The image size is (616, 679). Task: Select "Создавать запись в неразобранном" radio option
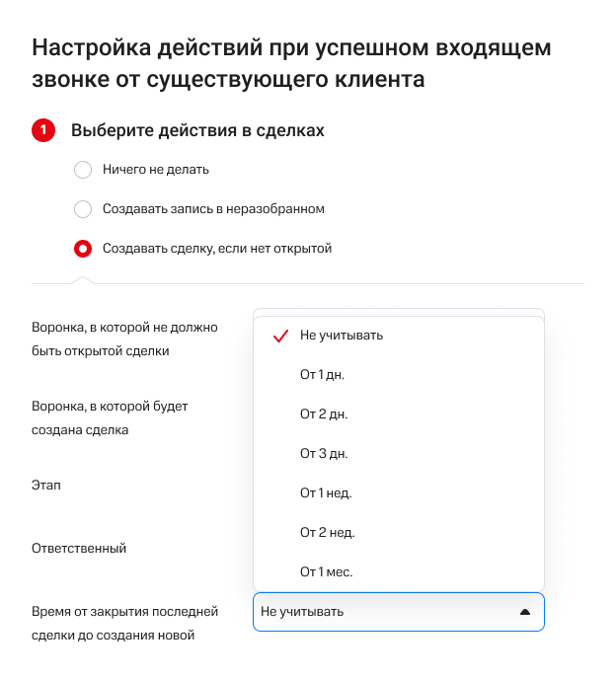(x=83, y=209)
